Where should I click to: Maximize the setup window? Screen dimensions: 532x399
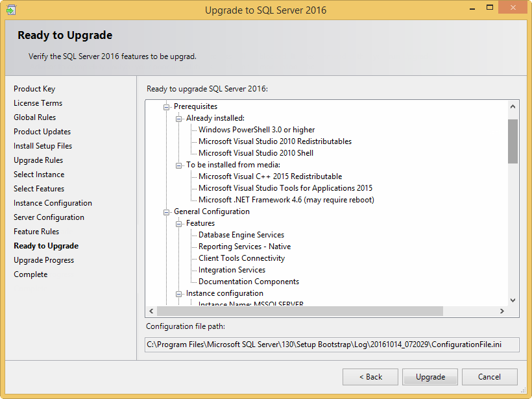tap(490, 8)
